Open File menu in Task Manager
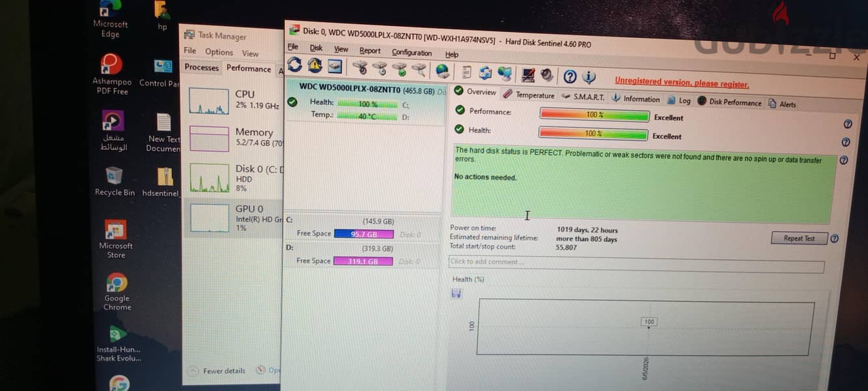Screen dimensions: 868x391 189,51
